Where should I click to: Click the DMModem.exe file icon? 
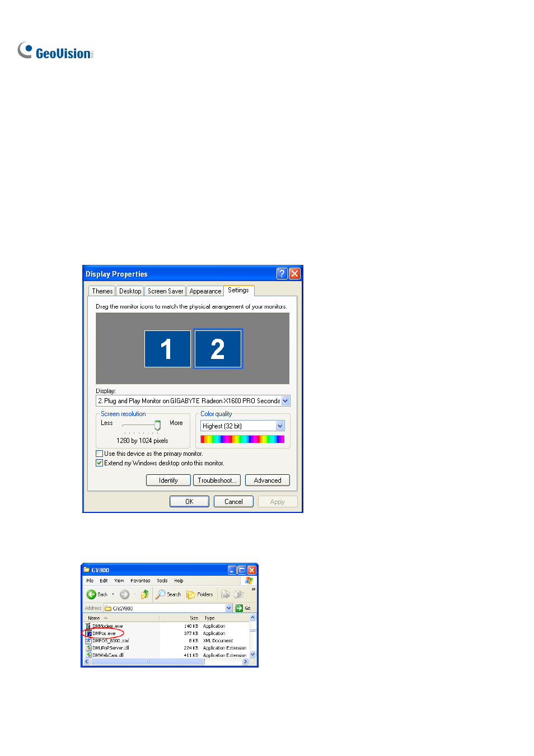point(88,626)
